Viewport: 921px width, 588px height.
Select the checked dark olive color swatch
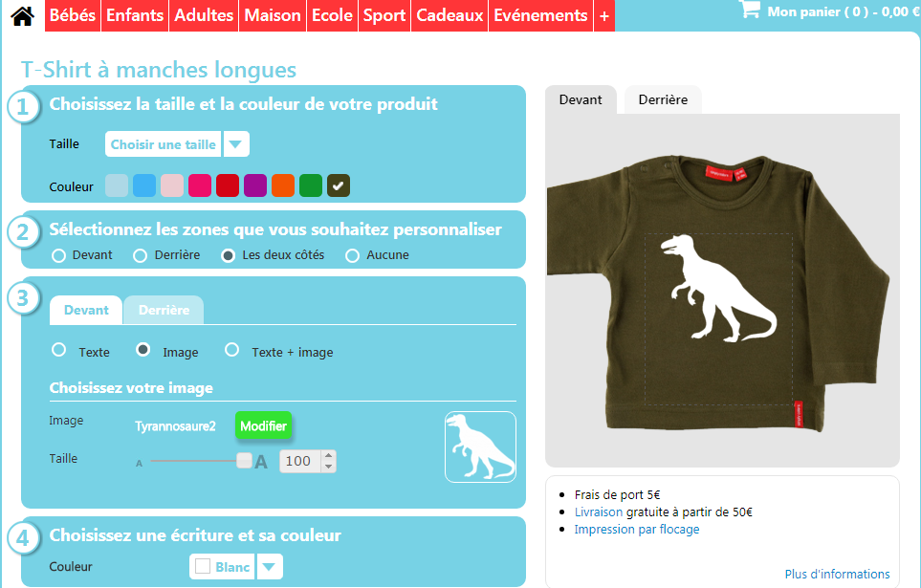point(339,185)
